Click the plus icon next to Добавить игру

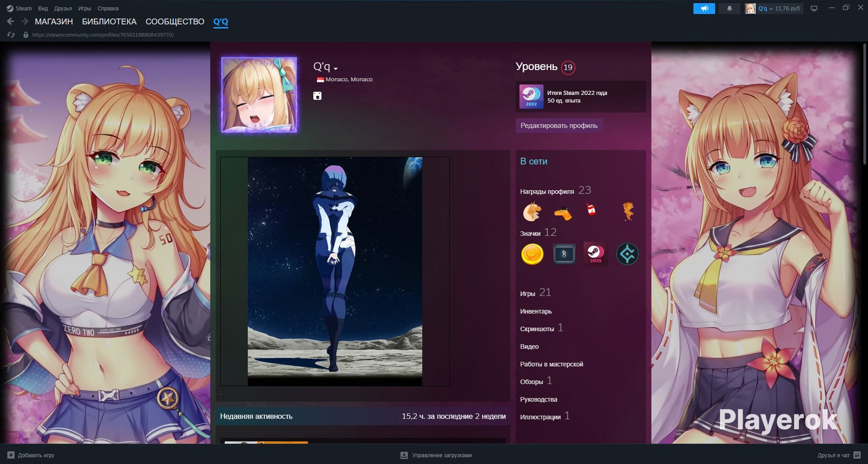click(11, 455)
